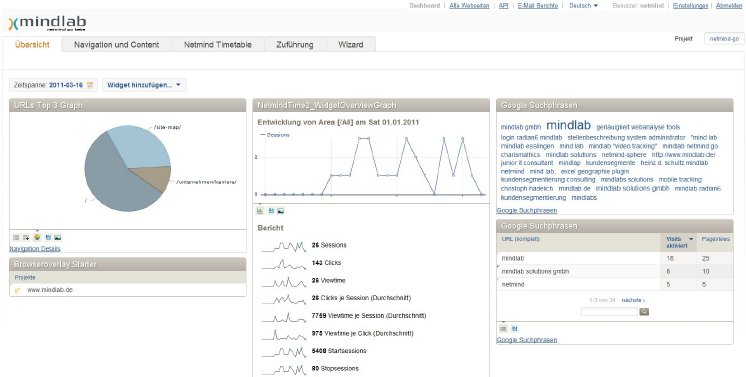Open Navigation und Content tab
The image size is (746, 377).
pyautogui.click(x=117, y=45)
